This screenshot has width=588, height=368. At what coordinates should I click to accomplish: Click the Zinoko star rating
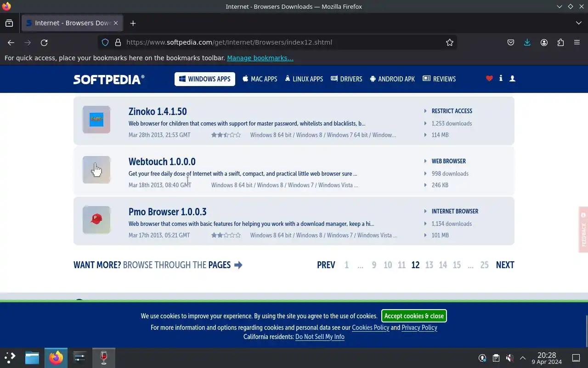click(226, 135)
